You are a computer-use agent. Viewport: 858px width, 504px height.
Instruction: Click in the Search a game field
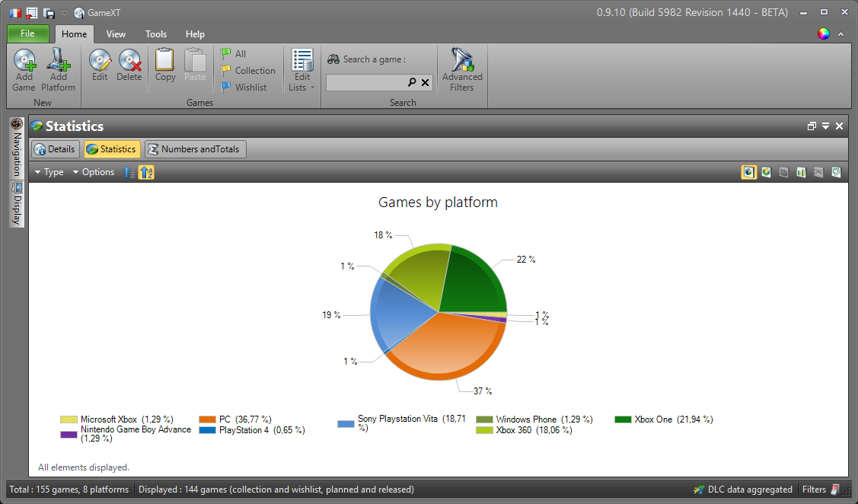(365, 82)
